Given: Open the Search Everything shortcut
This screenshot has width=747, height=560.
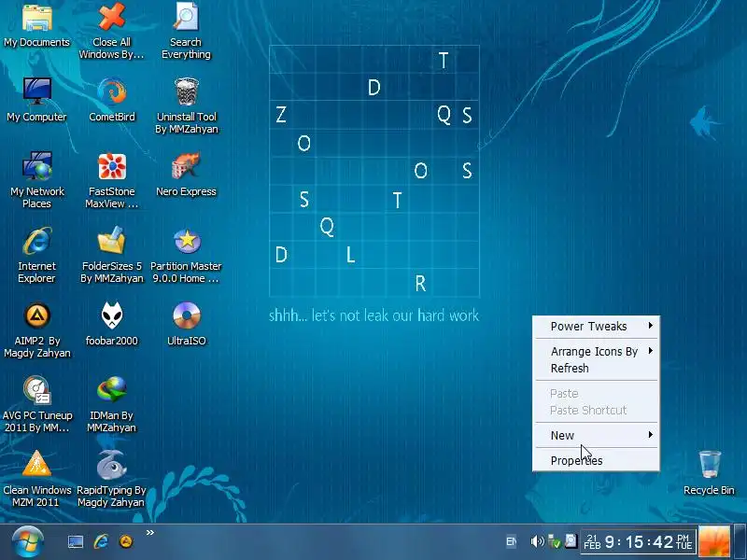Looking at the screenshot, I should pos(186,31).
